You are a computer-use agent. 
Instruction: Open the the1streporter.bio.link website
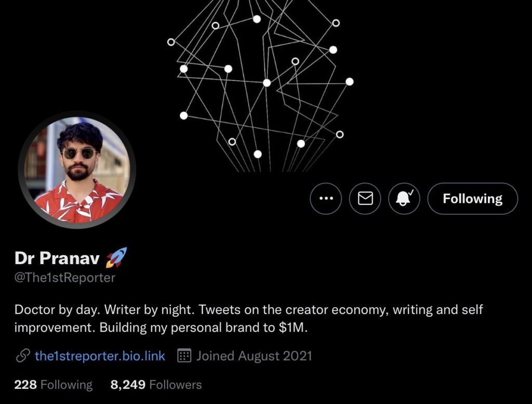(x=100, y=356)
